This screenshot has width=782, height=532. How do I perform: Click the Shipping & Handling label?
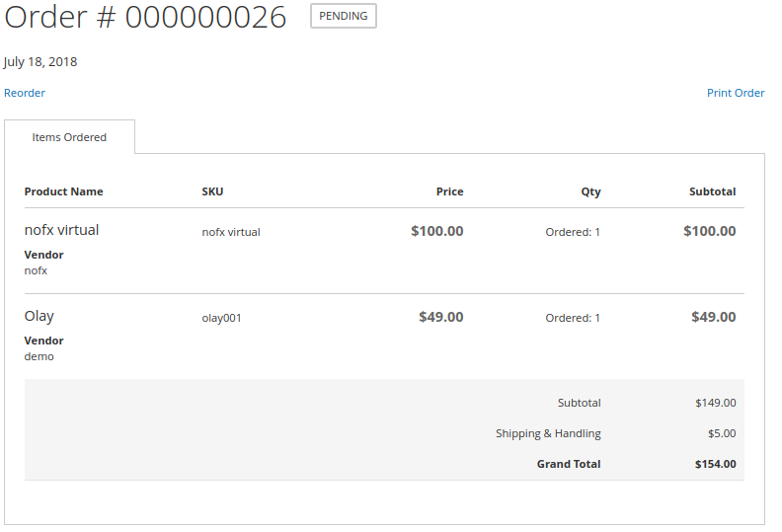tap(547, 433)
